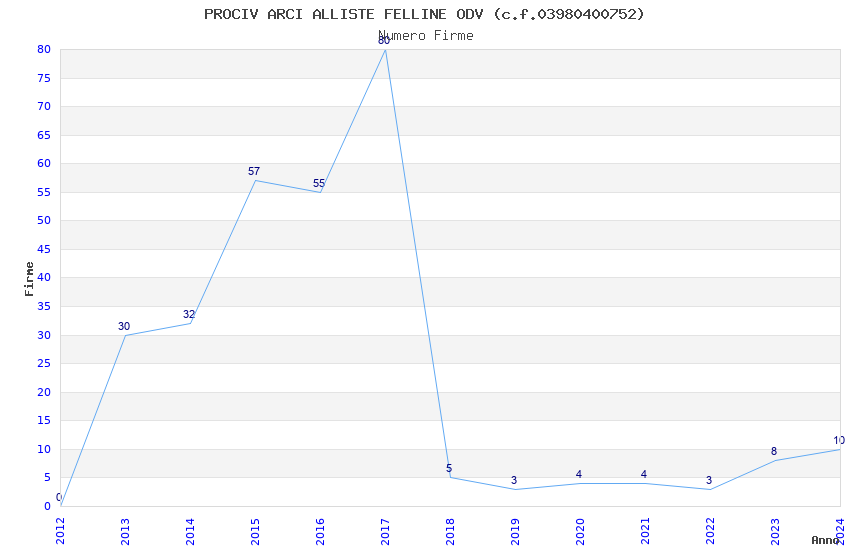Click the 'Numero Firme' subtitle

(x=426, y=36)
